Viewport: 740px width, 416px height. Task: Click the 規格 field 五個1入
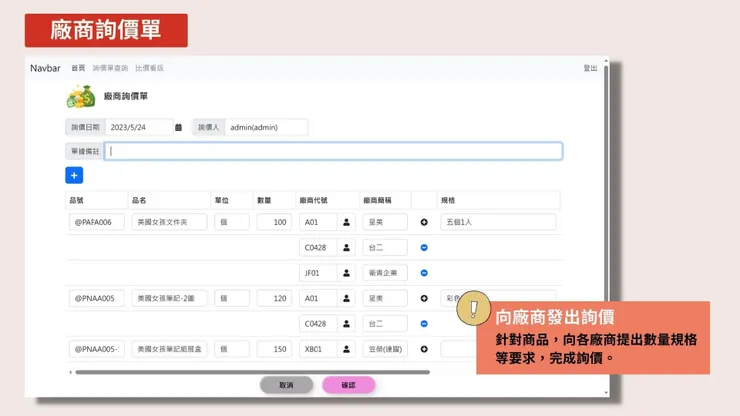tap(498, 222)
